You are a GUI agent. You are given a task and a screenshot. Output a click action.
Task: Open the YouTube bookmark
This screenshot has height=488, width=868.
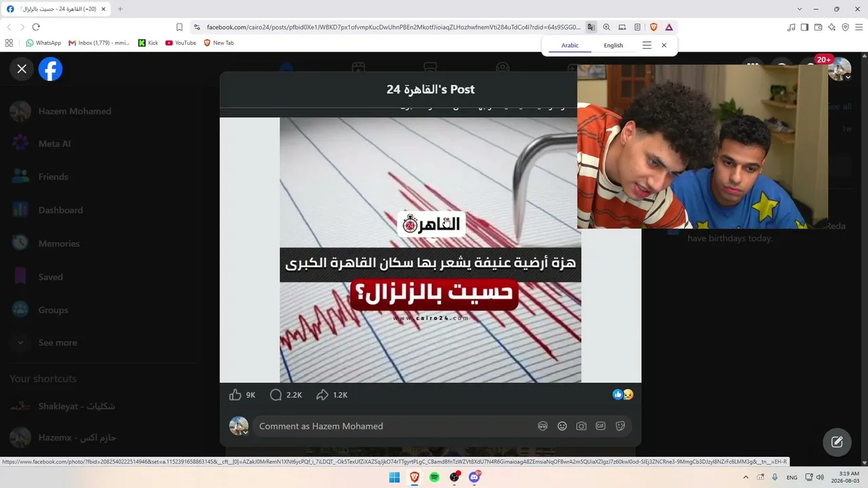coord(180,43)
